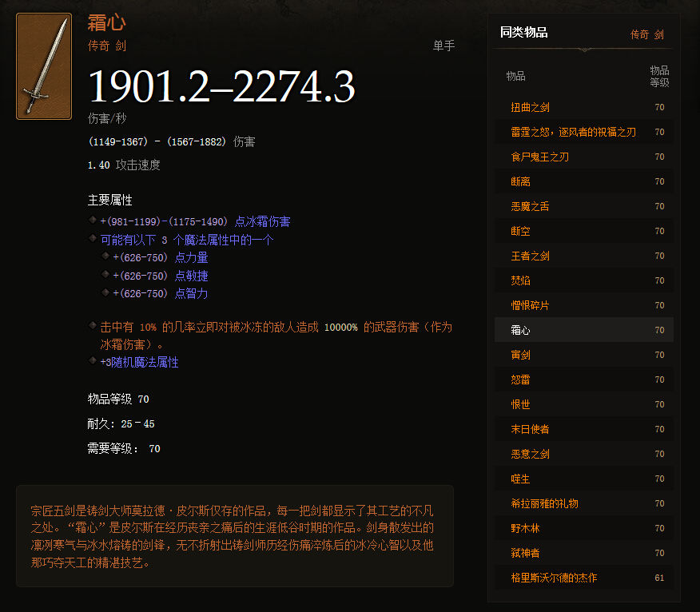Open the 扭曲之剑 item link

coord(530,107)
